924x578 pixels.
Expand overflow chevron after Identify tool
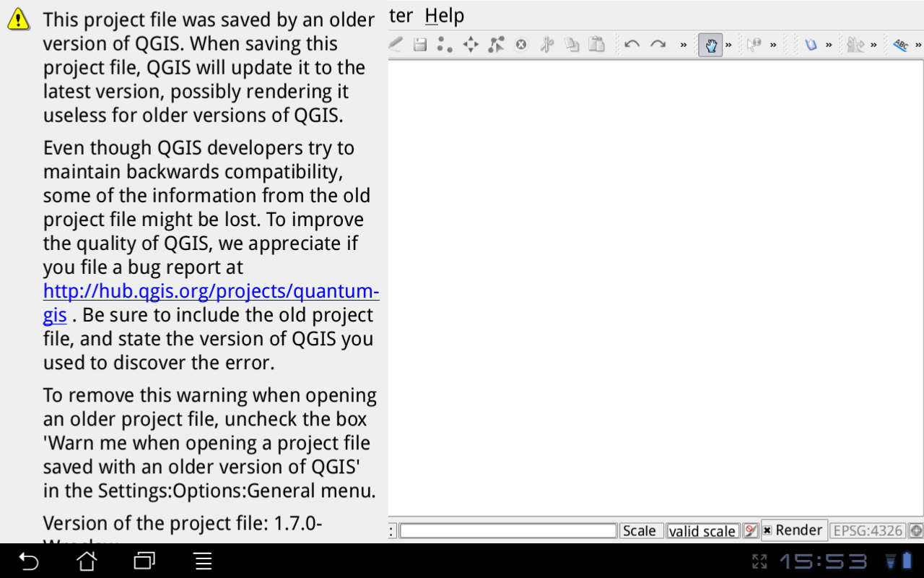click(x=773, y=45)
